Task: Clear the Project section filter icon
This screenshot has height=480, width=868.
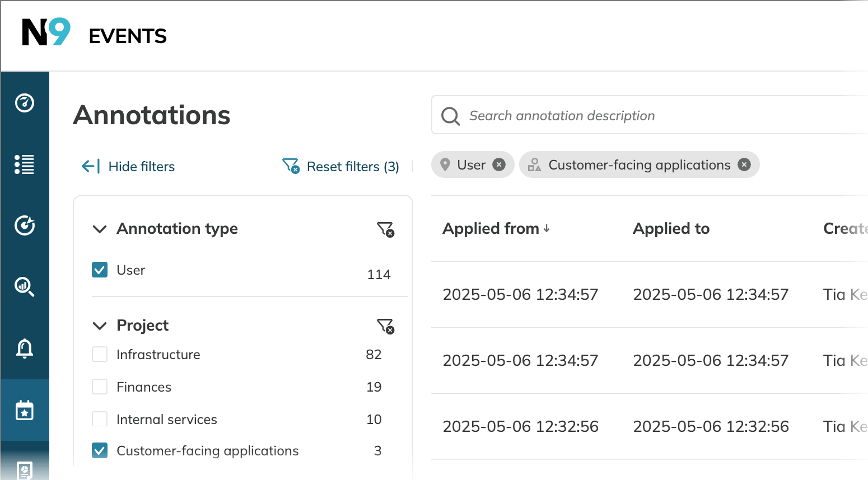Action: click(385, 326)
